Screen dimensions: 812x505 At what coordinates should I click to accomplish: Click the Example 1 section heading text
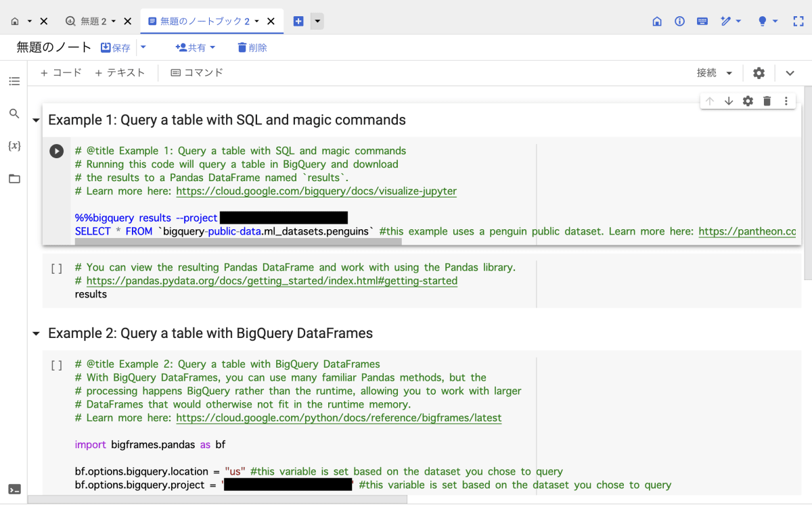point(227,120)
